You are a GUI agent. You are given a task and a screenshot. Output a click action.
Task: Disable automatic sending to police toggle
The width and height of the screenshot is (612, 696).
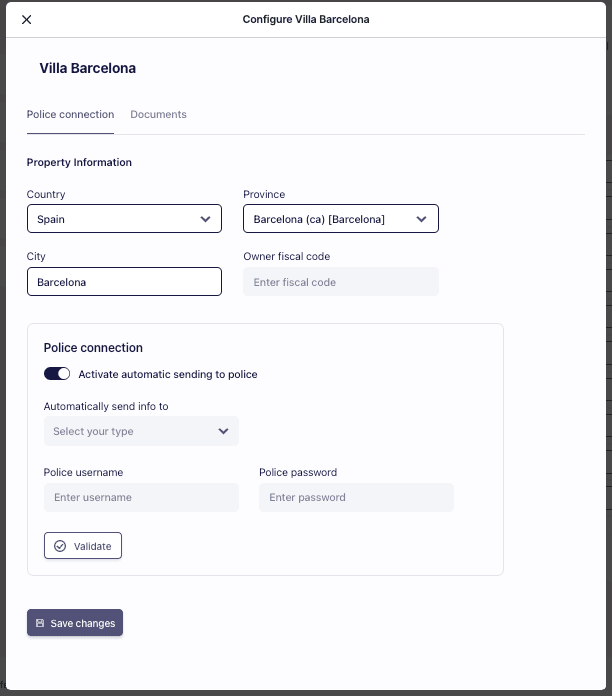57,374
